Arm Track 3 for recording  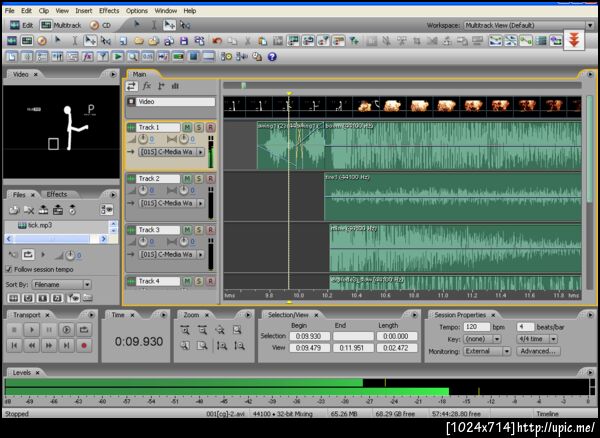(210, 230)
